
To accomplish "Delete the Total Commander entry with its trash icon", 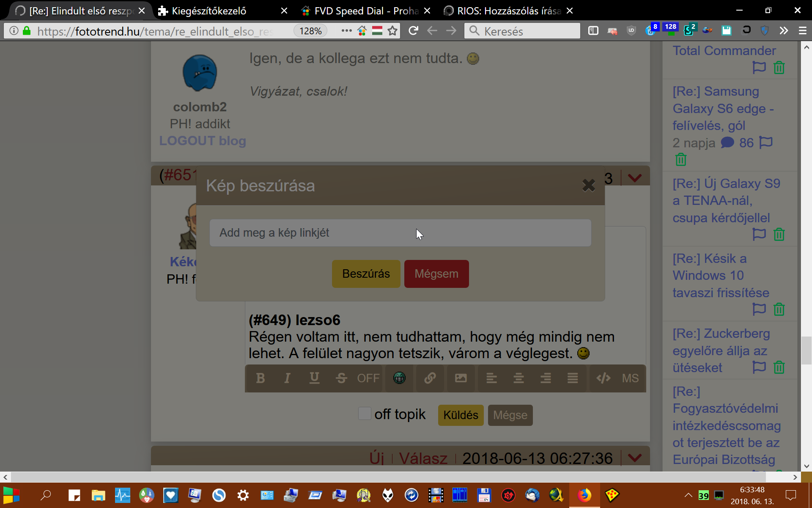I will [x=779, y=68].
